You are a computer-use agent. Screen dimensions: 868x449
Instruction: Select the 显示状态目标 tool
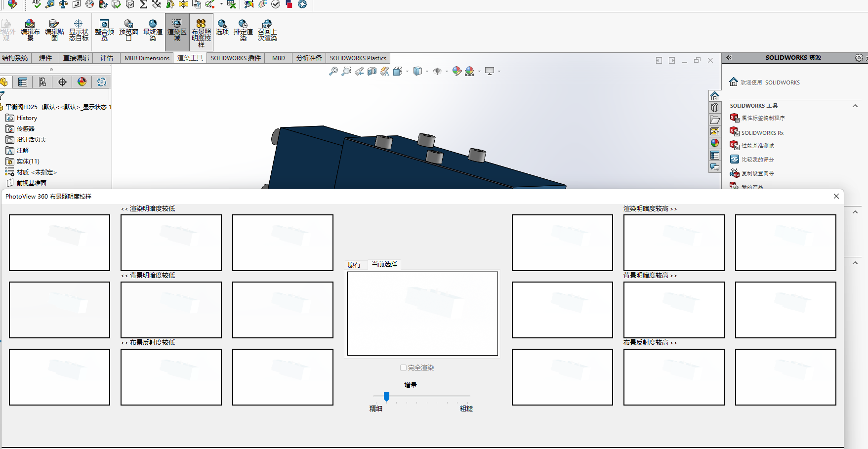pos(79,30)
